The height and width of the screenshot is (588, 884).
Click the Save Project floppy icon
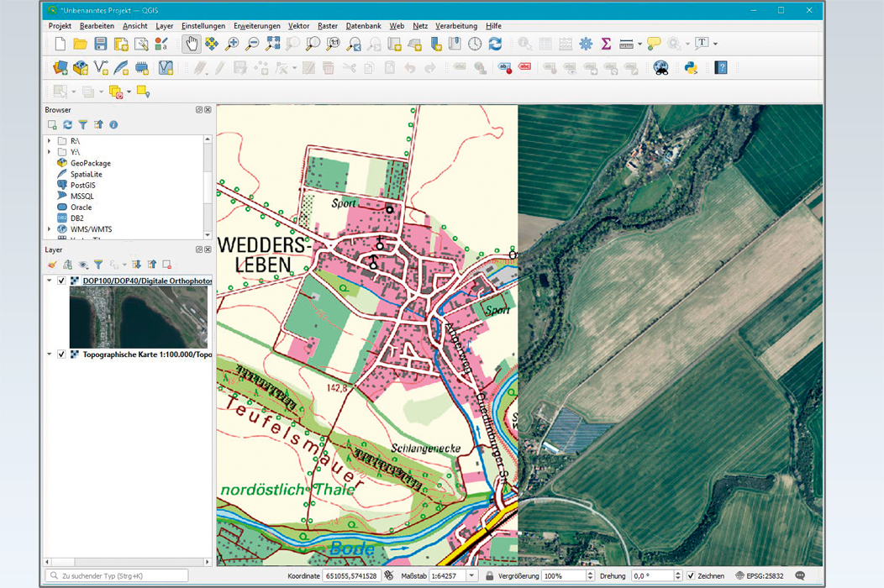[101, 44]
